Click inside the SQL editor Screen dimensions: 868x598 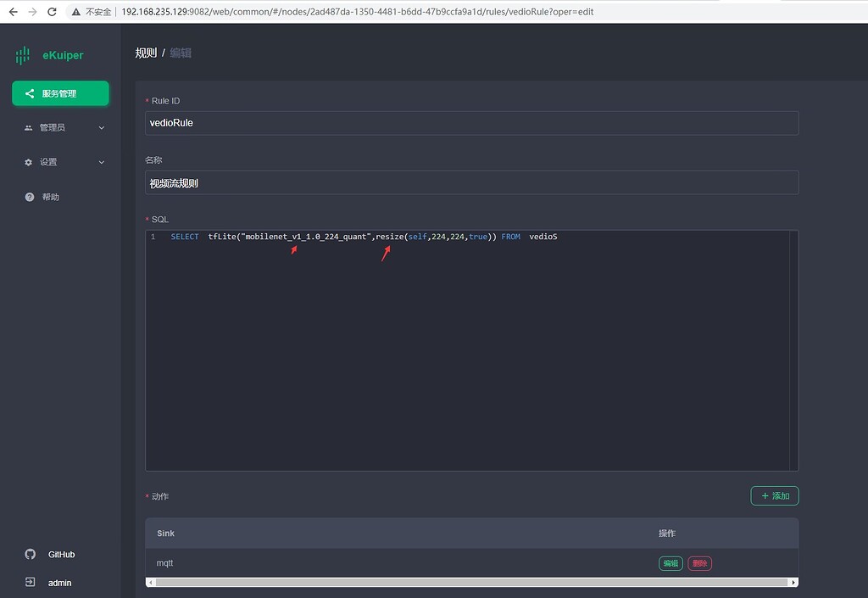click(x=471, y=356)
